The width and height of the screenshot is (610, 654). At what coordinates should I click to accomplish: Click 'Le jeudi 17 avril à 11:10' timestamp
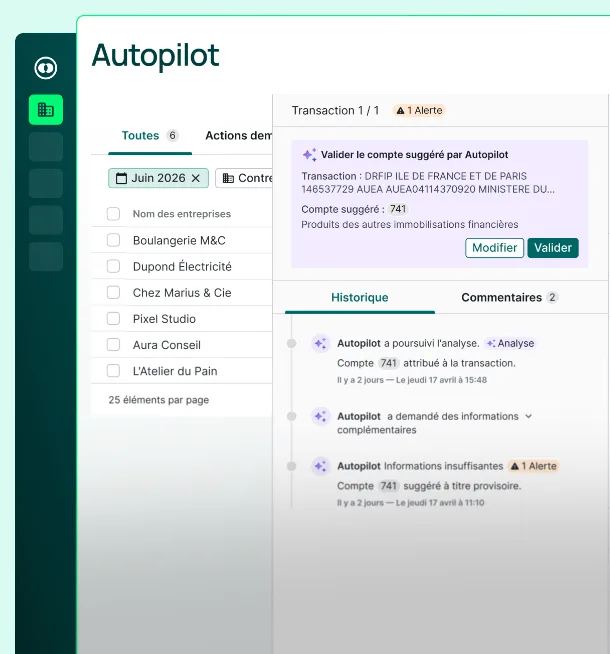(x=440, y=503)
